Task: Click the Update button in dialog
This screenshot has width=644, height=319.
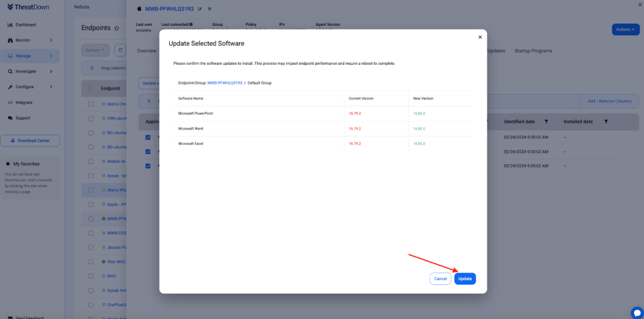Action: 465,279
